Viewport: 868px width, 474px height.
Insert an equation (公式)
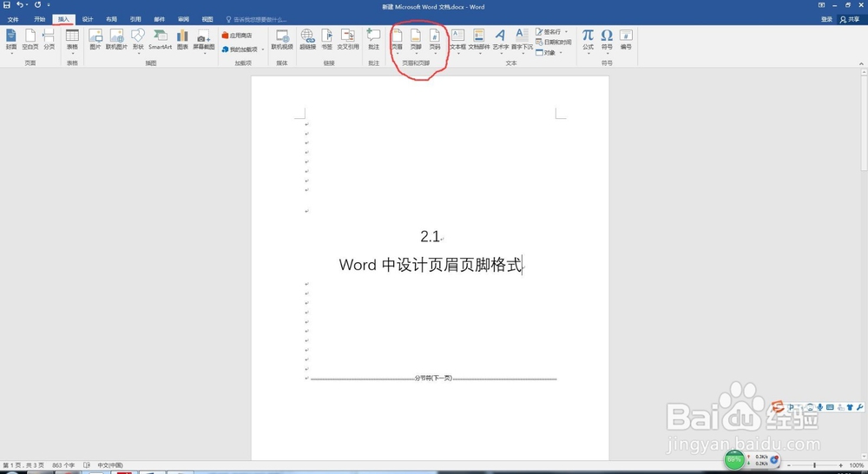coord(588,41)
